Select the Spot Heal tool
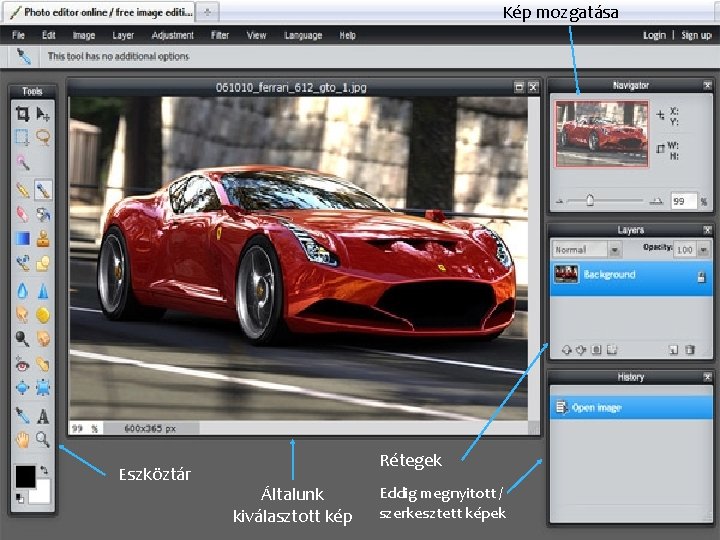The height and width of the screenshot is (540, 720). (43, 364)
